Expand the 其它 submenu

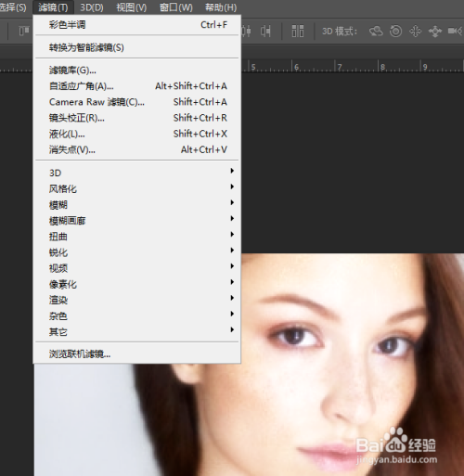pyautogui.click(x=137, y=332)
